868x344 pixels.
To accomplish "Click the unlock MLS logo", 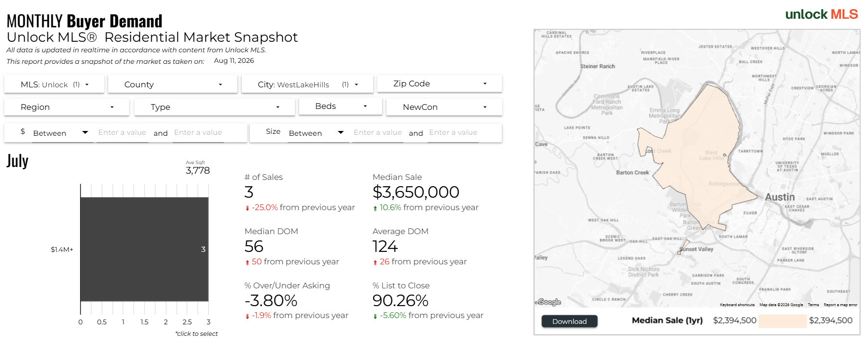I will (x=821, y=14).
